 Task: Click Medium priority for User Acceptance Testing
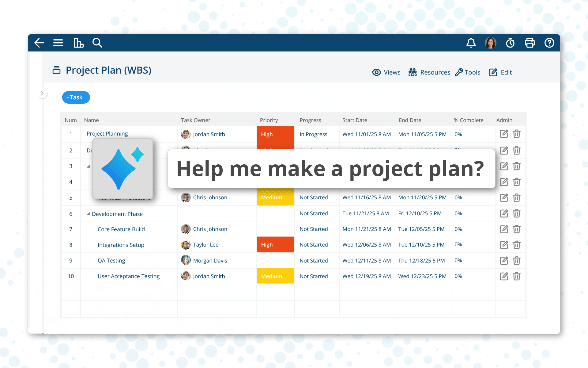click(x=276, y=276)
